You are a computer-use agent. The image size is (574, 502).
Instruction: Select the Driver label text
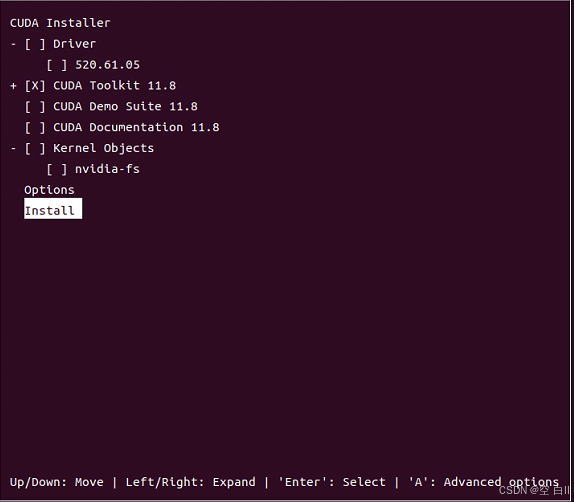74,44
